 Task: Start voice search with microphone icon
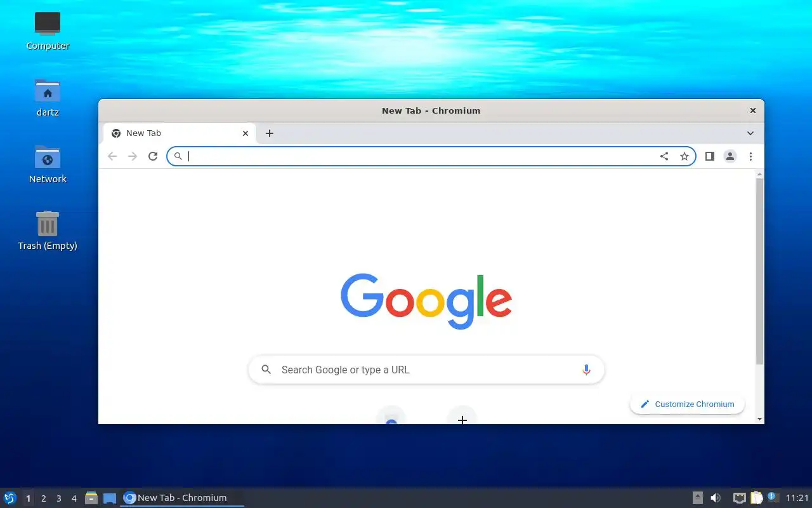pos(586,370)
